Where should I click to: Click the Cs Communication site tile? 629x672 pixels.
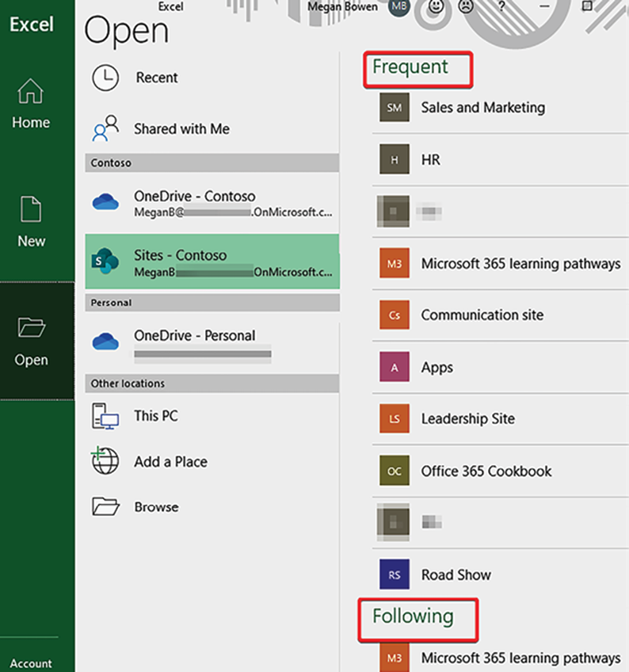[x=395, y=315]
